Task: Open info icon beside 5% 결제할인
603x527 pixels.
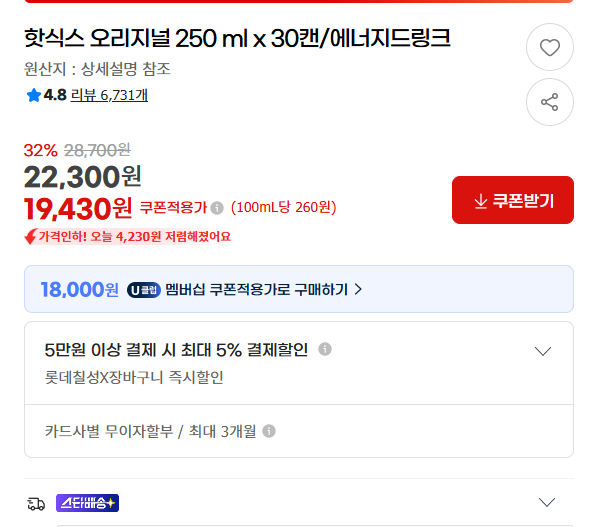Action: 325,349
